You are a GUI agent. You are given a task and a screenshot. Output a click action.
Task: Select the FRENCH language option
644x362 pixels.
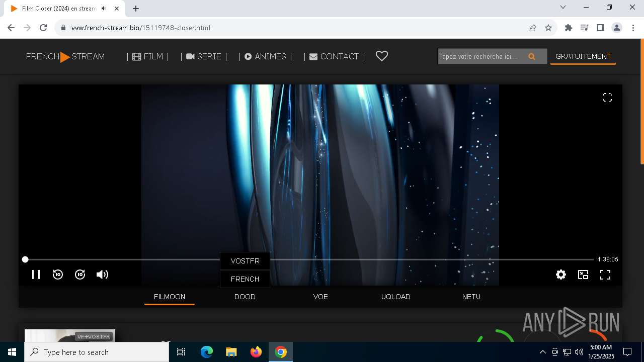click(245, 279)
